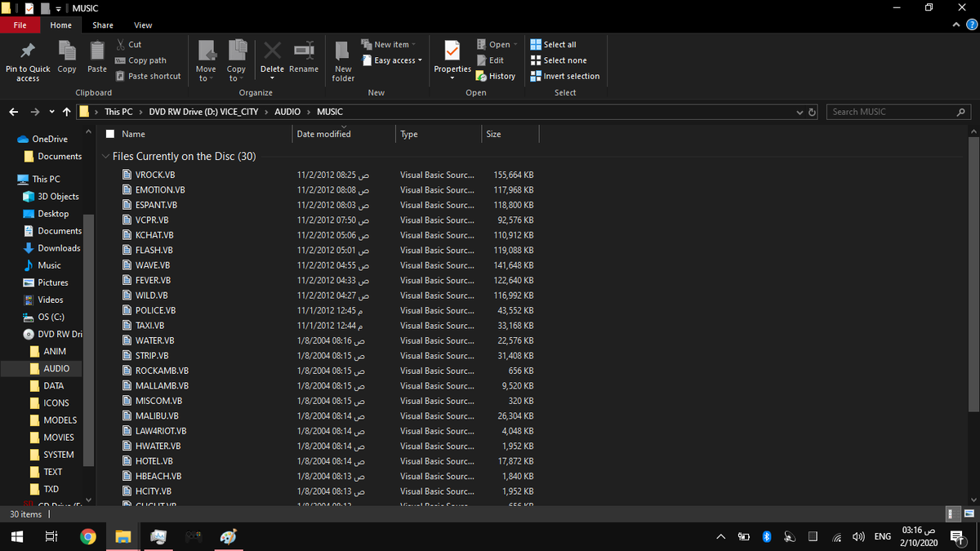Show hidden tray icons chevron
The height and width of the screenshot is (551, 980).
point(720,537)
